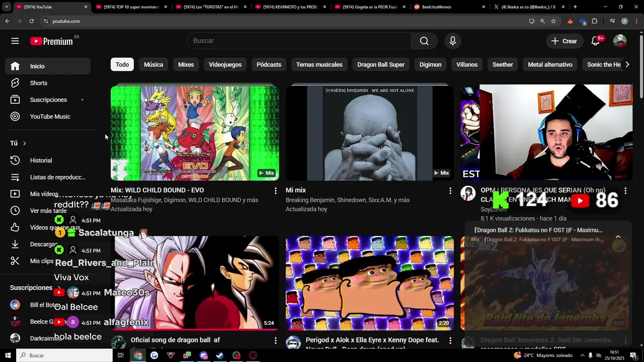Open the Mi mix title link
The width and height of the screenshot is (644, 362).
(296, 190)
